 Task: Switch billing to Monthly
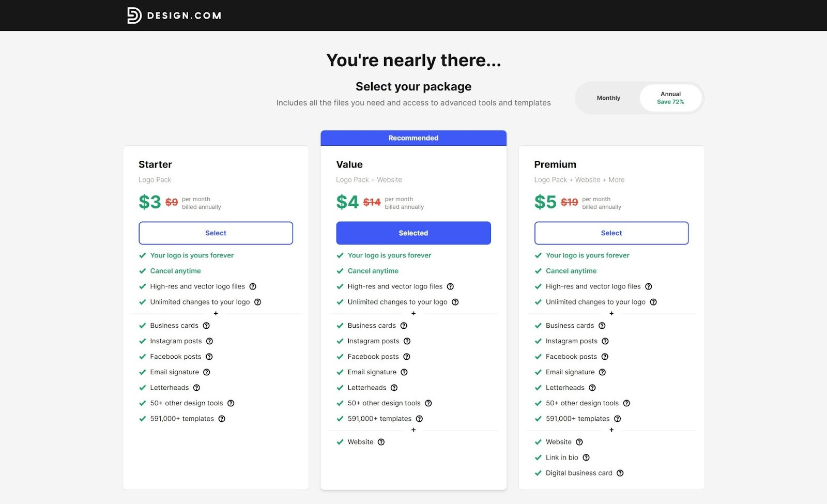(608, 98)
